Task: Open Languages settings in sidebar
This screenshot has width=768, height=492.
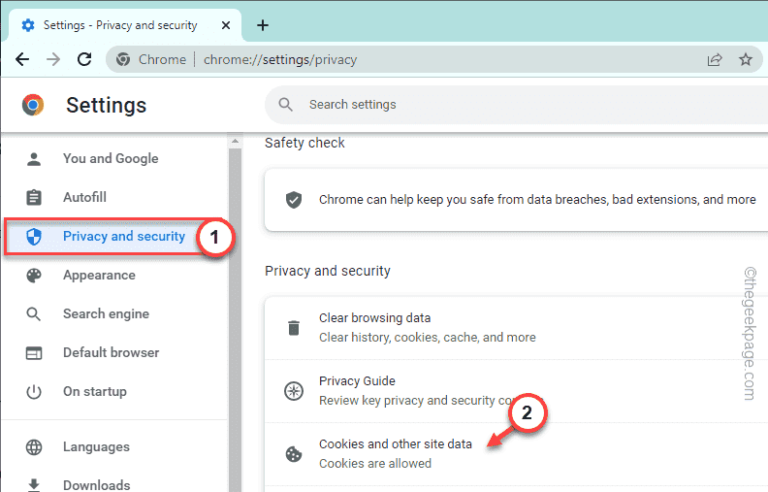Action: click(96, 447)
